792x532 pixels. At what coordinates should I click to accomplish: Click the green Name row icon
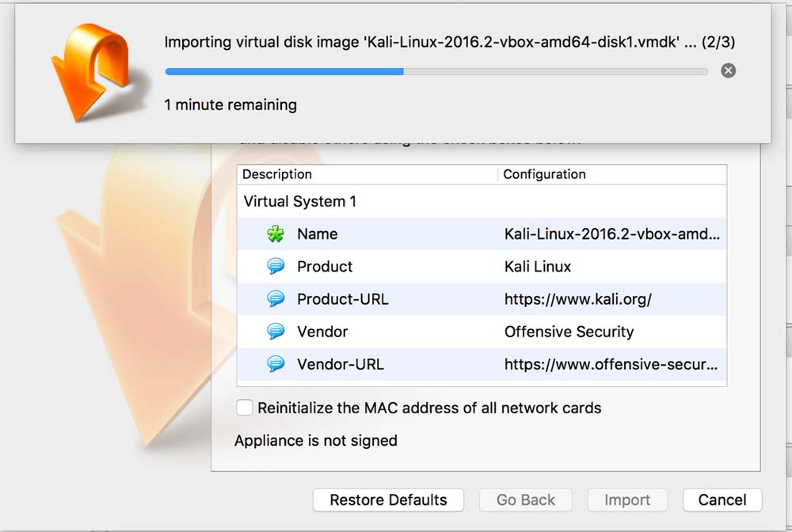coord(275,234)
